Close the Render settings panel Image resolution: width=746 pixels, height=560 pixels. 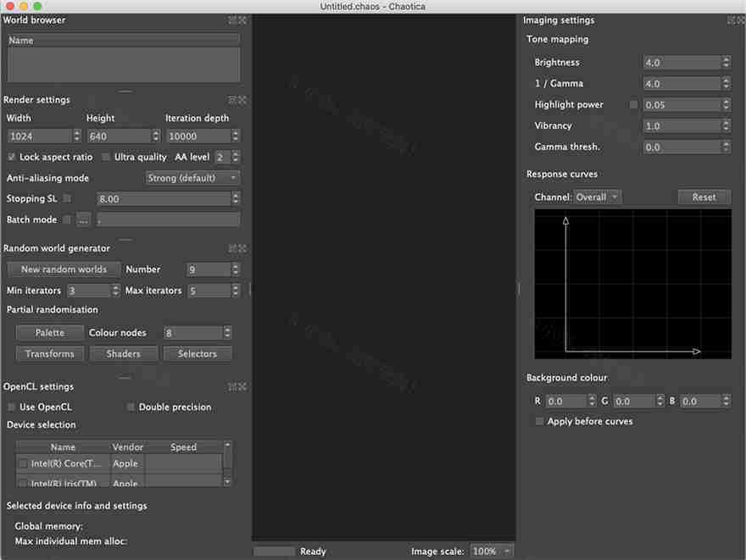click(x=242, y=99)
